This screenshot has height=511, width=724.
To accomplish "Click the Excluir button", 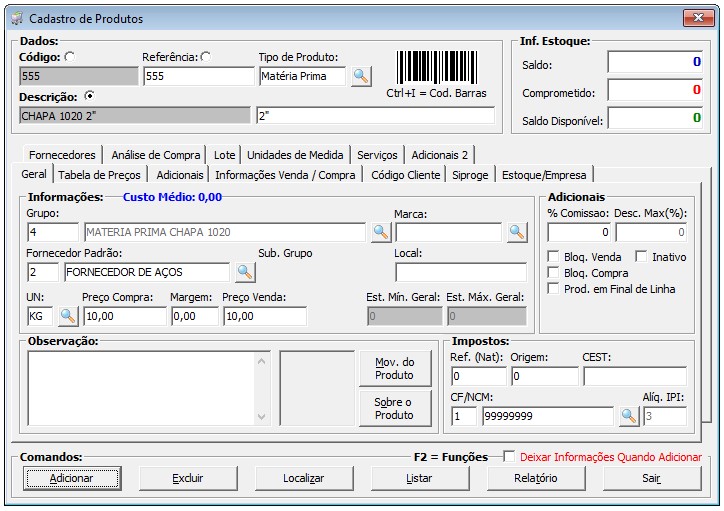I will click(188, 478).
